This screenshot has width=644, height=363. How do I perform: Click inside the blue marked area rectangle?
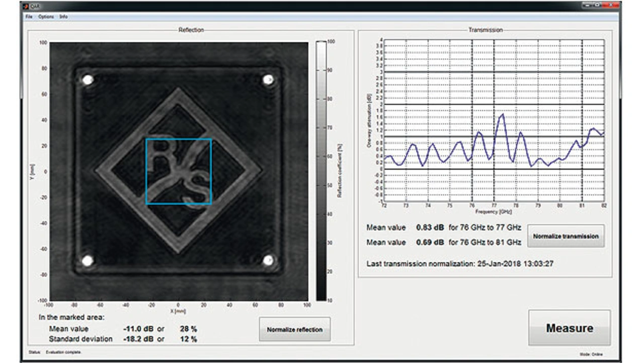(179, 172)
